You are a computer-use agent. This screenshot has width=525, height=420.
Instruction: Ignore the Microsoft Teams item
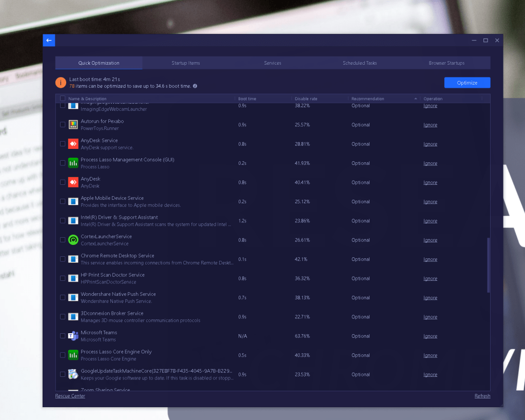pos(430,336)
